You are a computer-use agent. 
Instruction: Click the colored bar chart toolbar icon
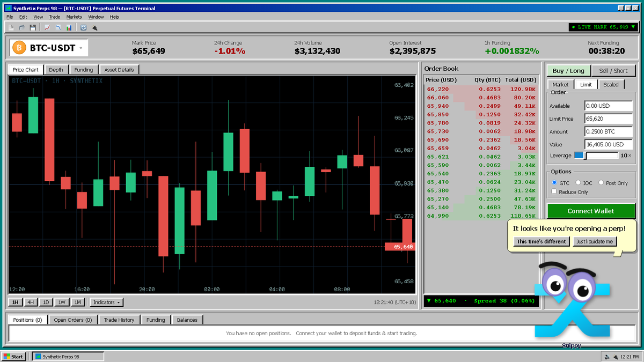(69, 27)
